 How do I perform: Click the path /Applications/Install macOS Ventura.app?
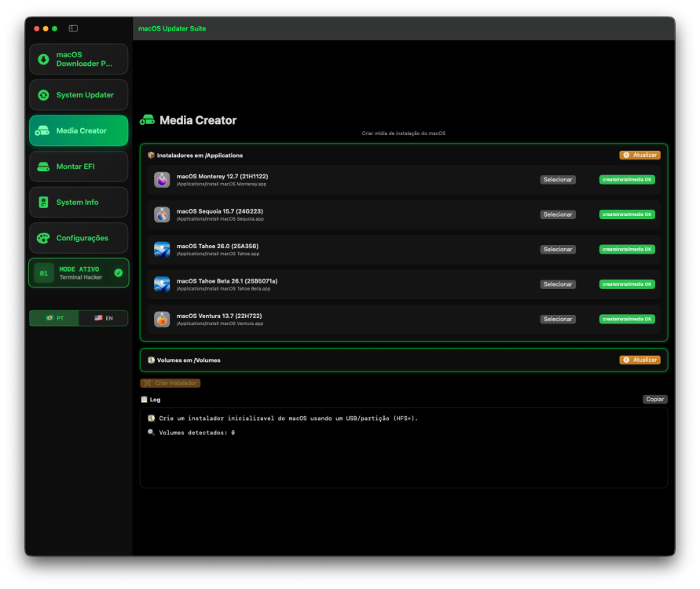click(220, 324)
